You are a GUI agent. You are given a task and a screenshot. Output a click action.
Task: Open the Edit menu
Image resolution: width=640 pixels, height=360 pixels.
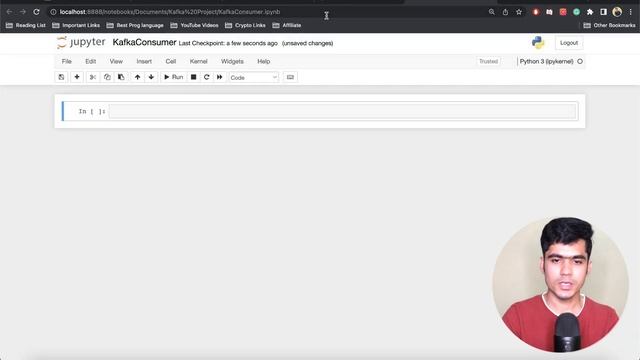pos(91,61)
